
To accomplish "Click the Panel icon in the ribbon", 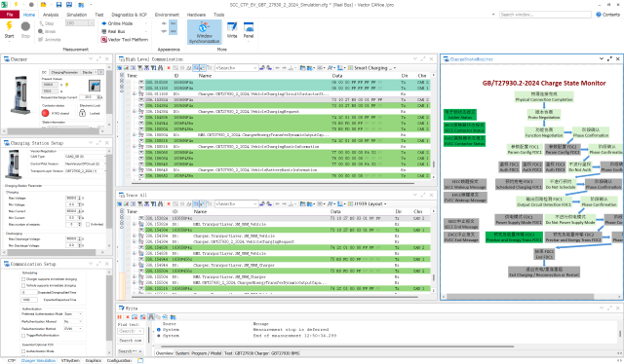I will (249, 27).
